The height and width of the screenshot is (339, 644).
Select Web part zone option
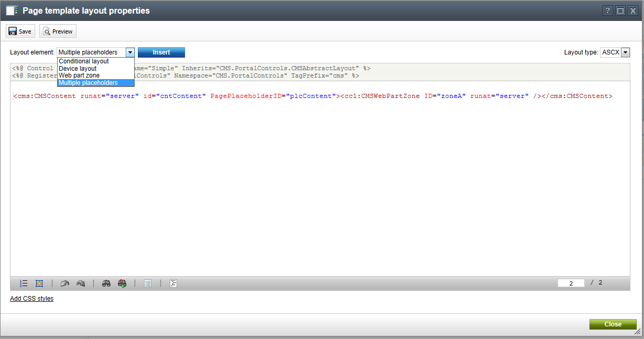click(x=79, y=75)
